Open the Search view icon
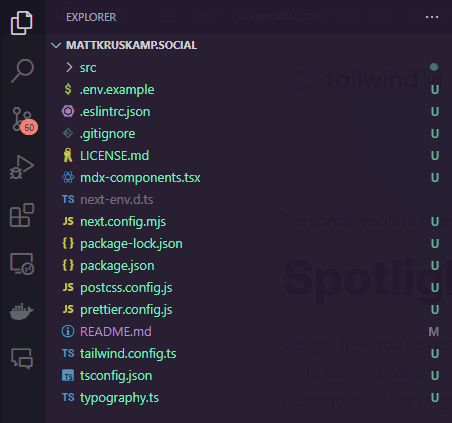 [22, 71]
